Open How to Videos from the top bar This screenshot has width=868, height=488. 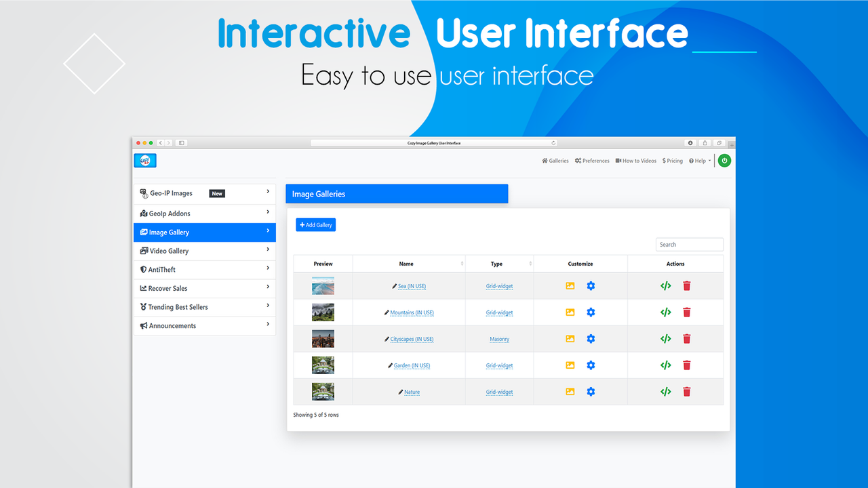(x=635, y=161)
